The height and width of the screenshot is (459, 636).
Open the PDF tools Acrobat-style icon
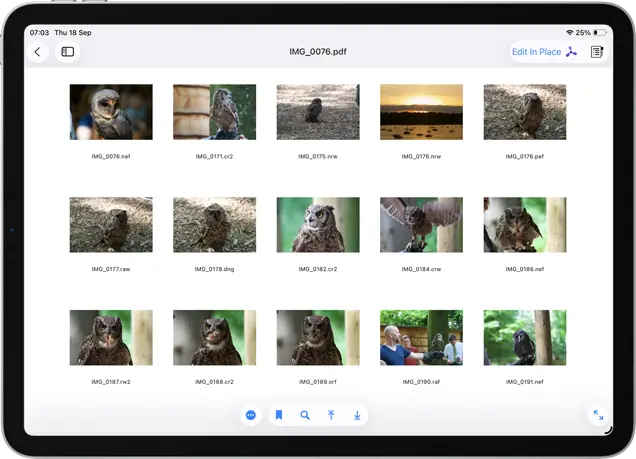click(x=571, y=52)
